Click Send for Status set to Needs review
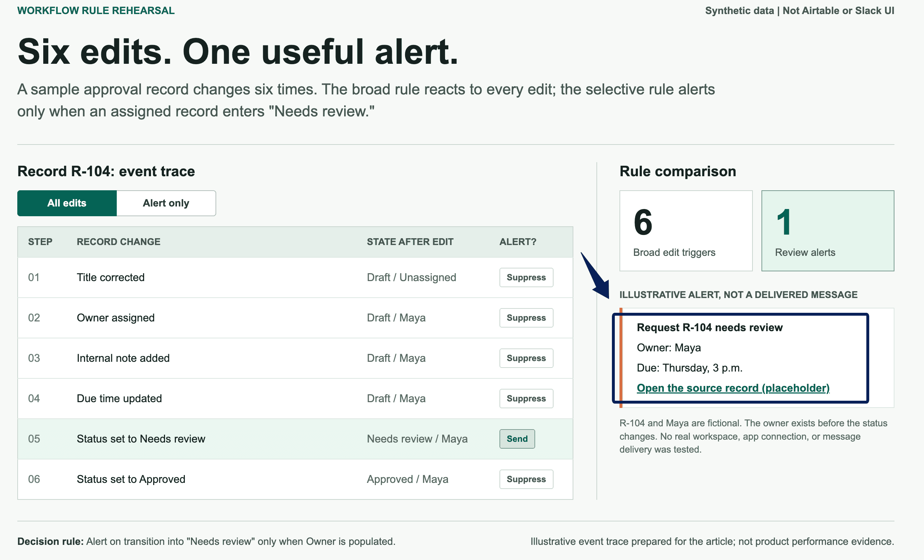924x560 pixels. tap(517, 439)
